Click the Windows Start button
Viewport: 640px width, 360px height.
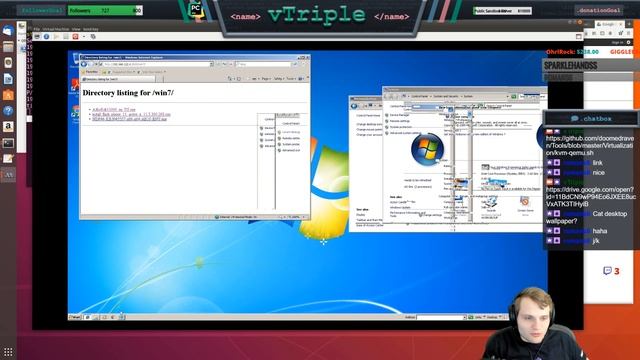click(x=75, y=317)
